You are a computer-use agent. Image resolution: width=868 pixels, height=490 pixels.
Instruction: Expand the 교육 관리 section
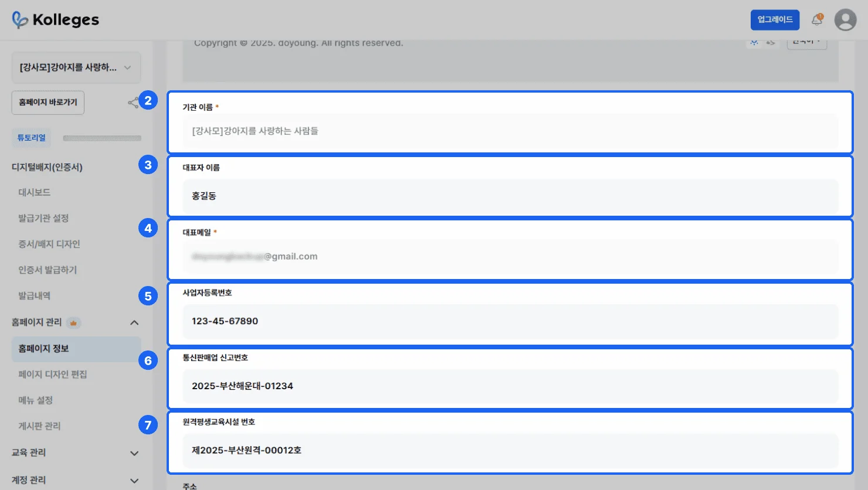(x=134, y=453)
